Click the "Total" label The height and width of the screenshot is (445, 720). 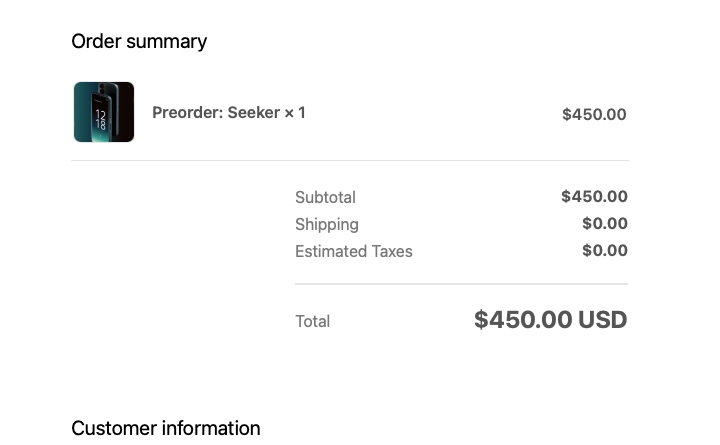(312, 321)
